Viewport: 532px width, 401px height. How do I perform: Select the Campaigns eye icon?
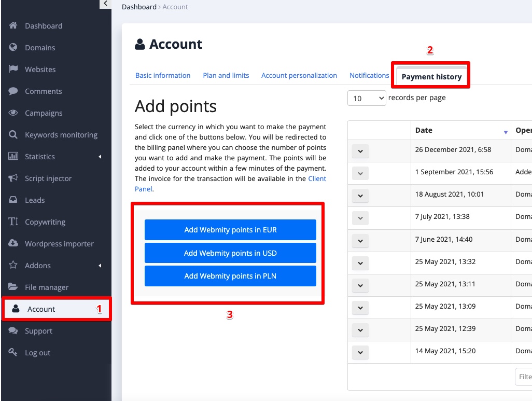click(15, 113)
